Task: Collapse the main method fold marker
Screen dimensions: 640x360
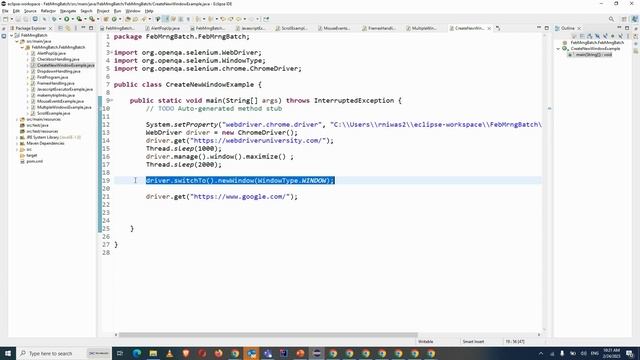Action: tap(111, 100)
